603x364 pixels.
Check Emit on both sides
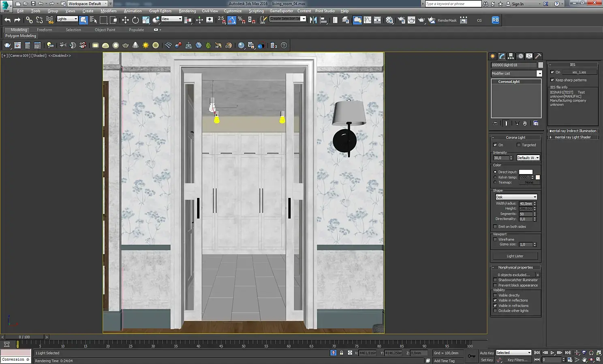[495, 227]
